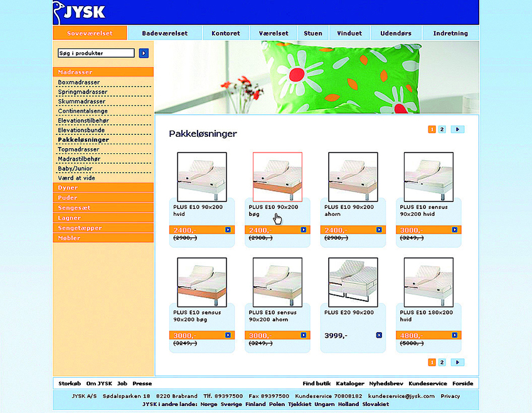Viewport: 532px width, 413px height.
Task: Open the Om JYSK footer link
Action: tap(99, 383)
